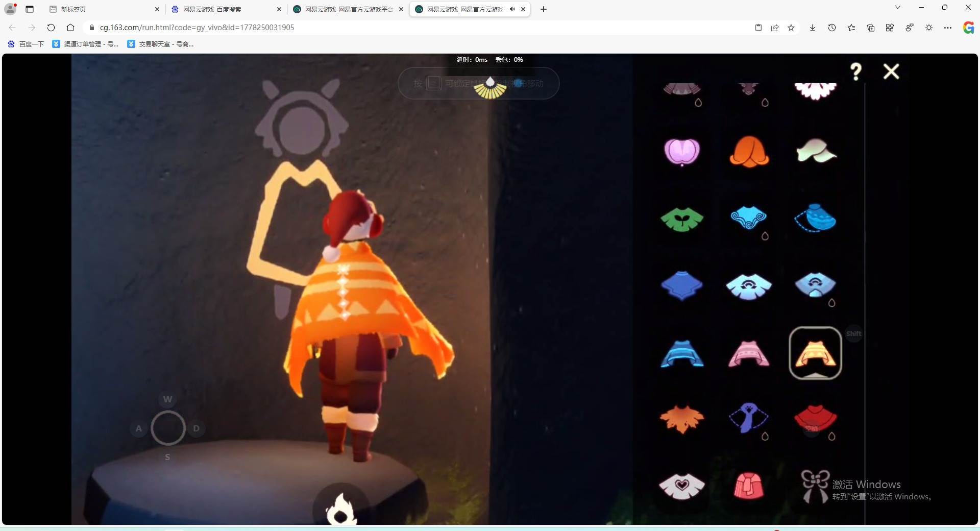This screenshot has height=531, width=980.
Task: Open the extensions apps grid
Action: pyautogui.click(x=890, y=28)
